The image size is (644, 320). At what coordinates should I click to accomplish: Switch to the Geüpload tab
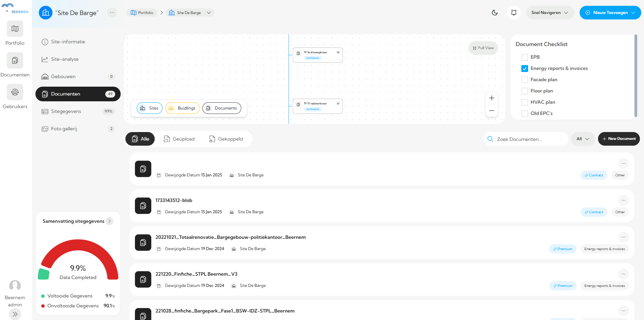tap(179, 139)
